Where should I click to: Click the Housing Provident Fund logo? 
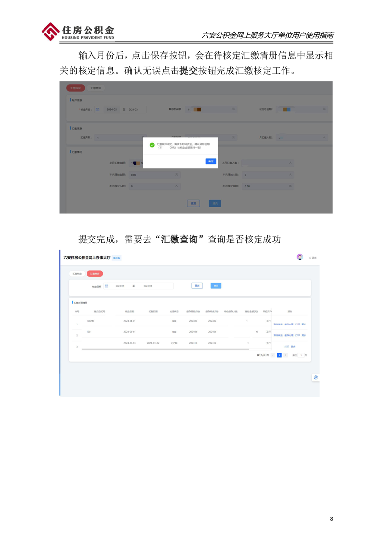[78, 32]
